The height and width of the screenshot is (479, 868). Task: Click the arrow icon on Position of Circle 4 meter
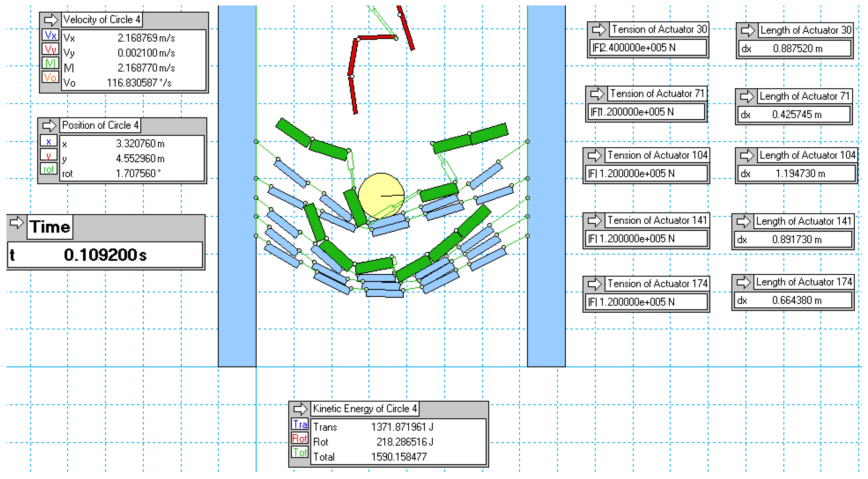[49, 125]
